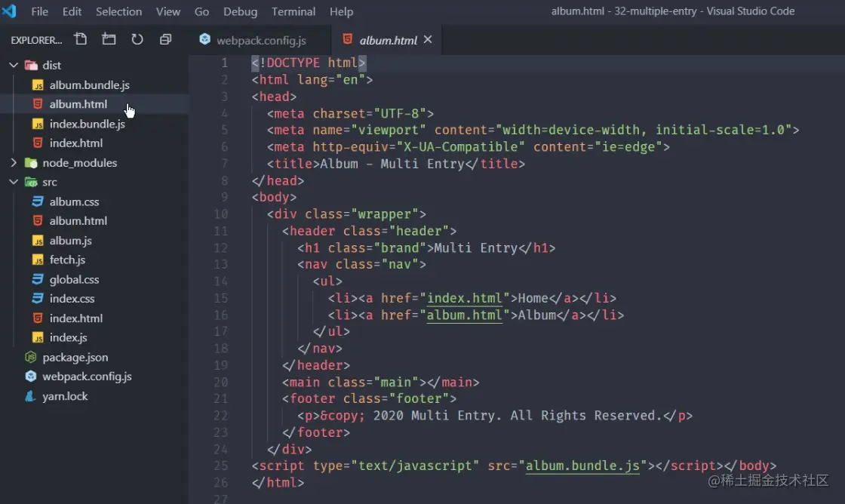
Task: Click the album.html href link in code
Action: pyautogui.click(x=464, y=315)
